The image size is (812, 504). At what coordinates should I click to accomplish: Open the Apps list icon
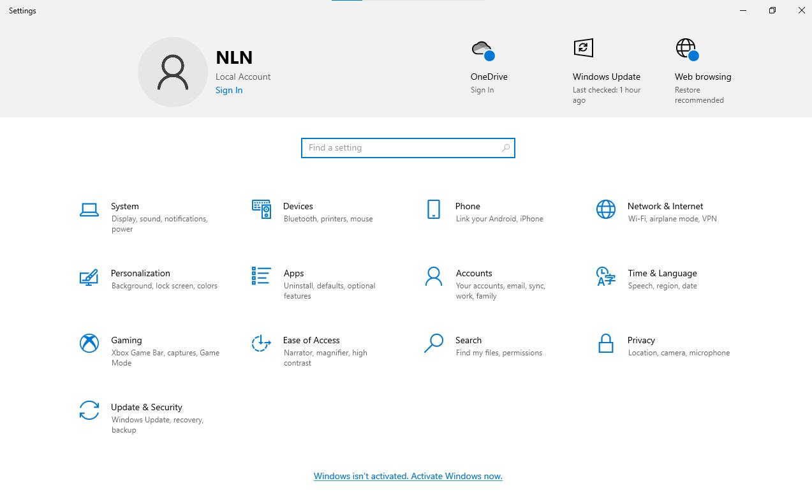[x=262, y=276]
